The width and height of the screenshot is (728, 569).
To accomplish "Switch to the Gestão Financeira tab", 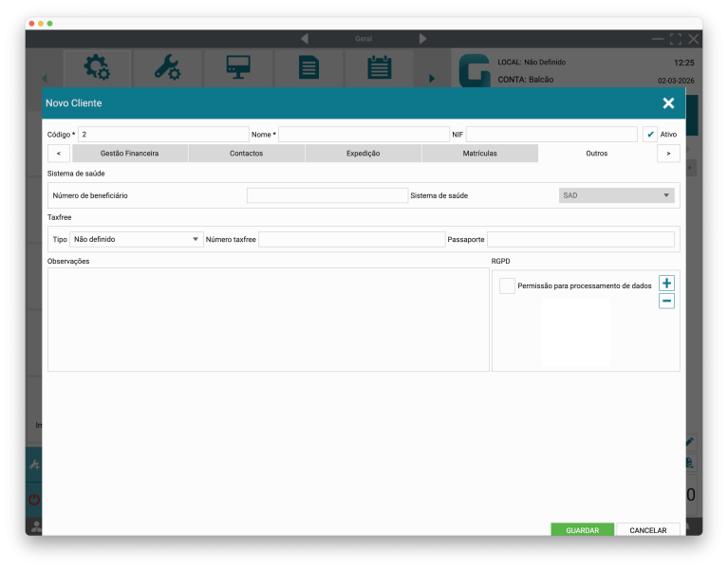I will coord(129,154).
